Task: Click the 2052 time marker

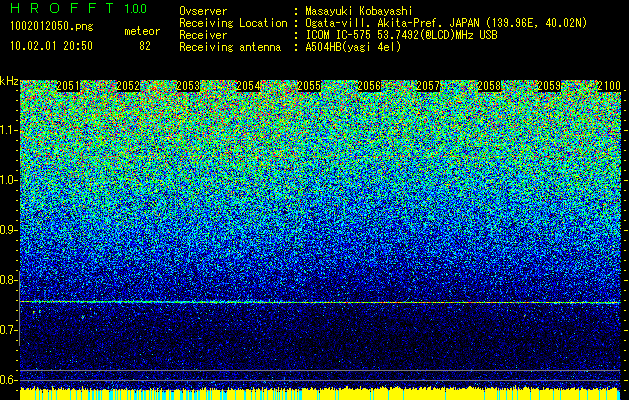Action: click(x=128, y=86)
